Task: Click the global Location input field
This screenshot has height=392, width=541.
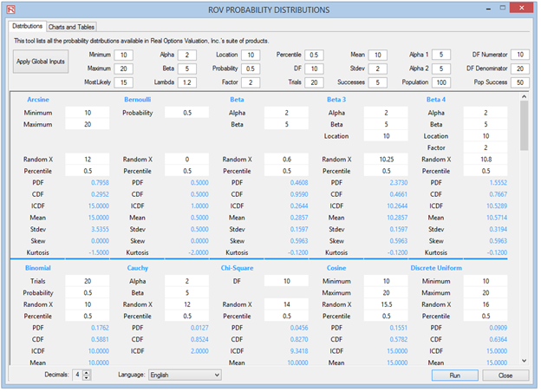Action: (251, 55)
